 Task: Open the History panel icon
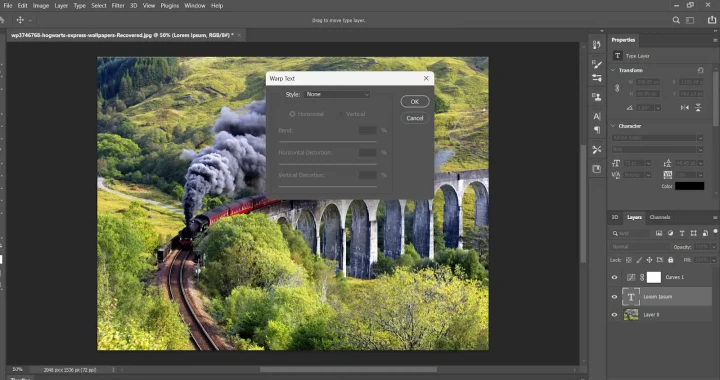point(596,45)
